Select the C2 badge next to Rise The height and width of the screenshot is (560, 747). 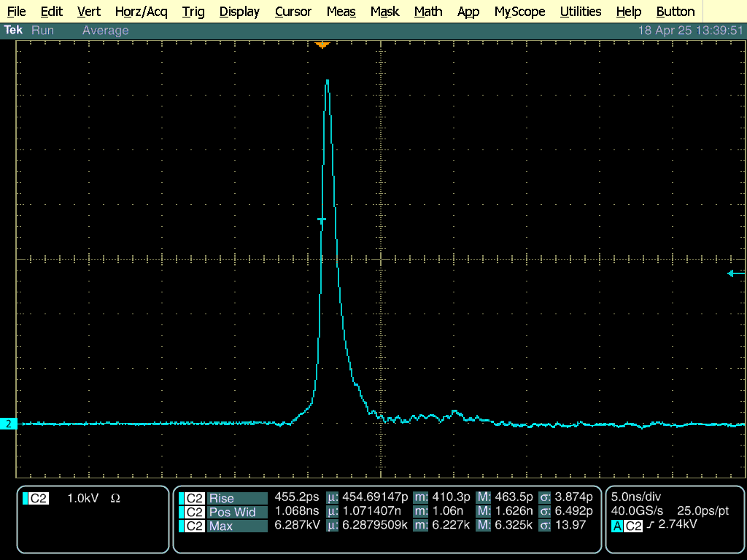point(195,499)
